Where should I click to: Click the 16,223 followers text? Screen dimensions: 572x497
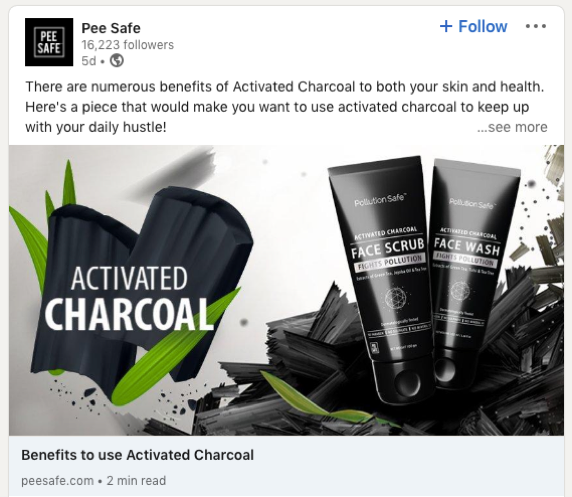[128, 45]
